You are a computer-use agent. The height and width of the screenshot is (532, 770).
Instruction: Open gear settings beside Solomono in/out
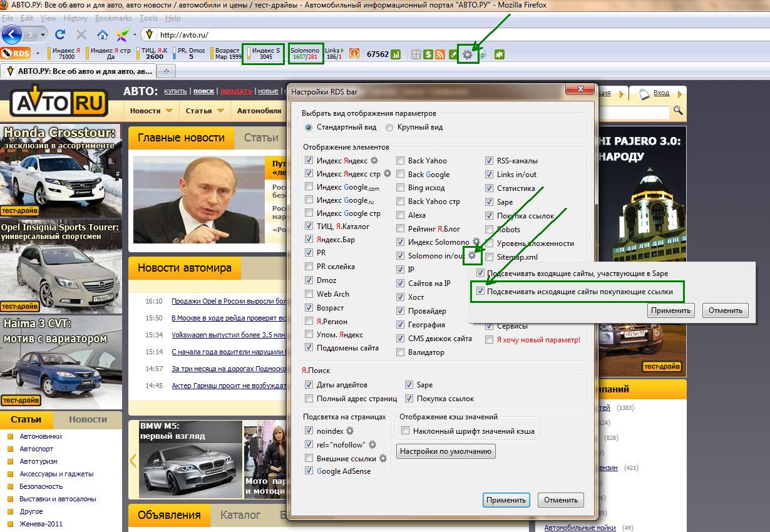tap(471, 255)
